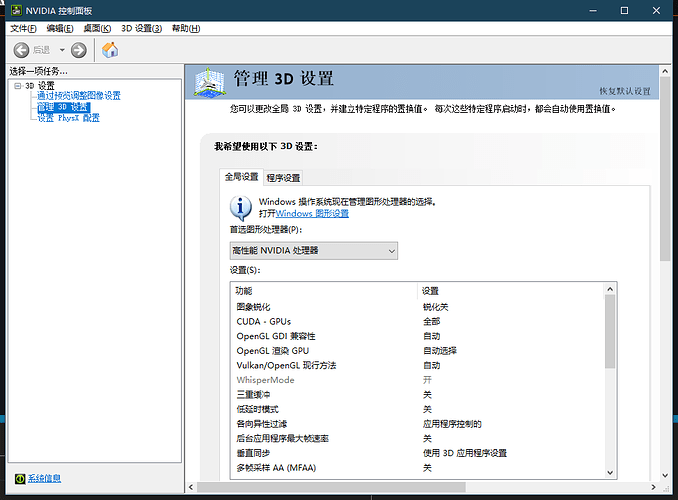Select the 图象锐化 settings row
The width and height of the screenshot is (678, 500).
coord(417,307)
